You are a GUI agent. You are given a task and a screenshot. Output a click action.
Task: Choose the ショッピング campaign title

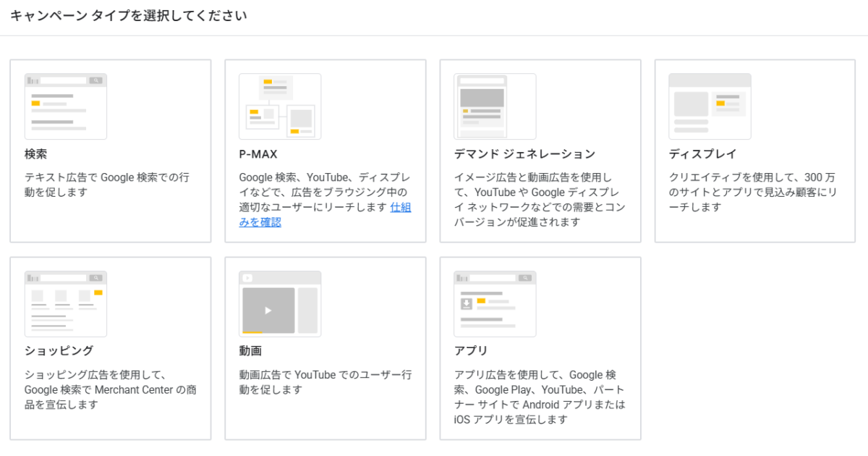pyautogui.click(x=59, y=351)
